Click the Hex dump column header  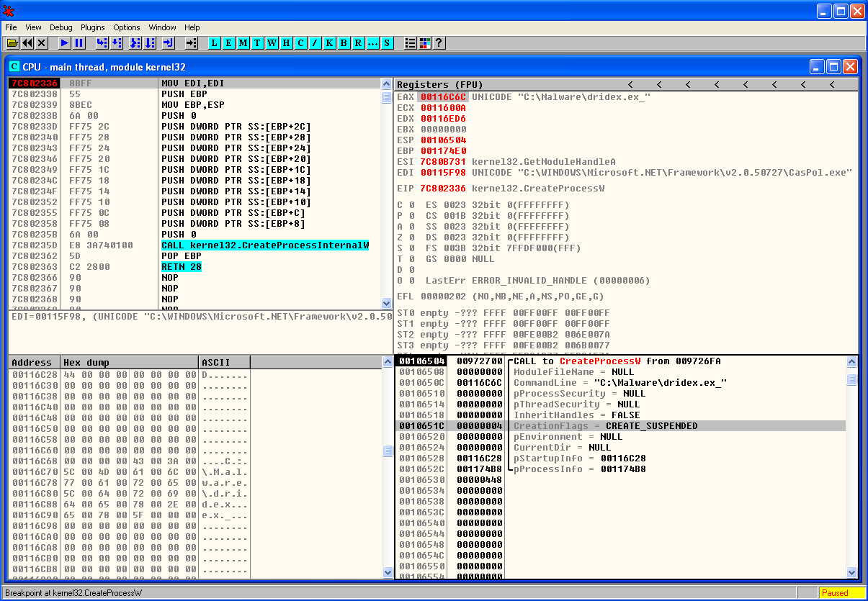129,363
